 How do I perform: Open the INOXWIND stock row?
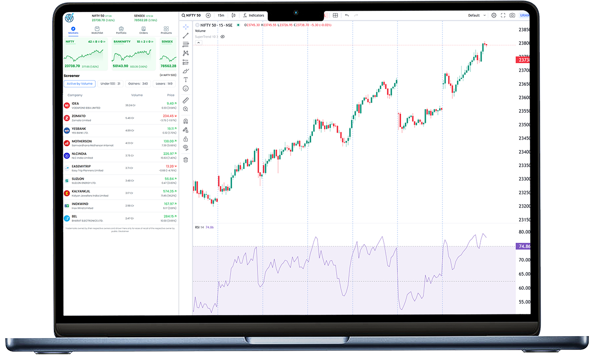point(120,206)
